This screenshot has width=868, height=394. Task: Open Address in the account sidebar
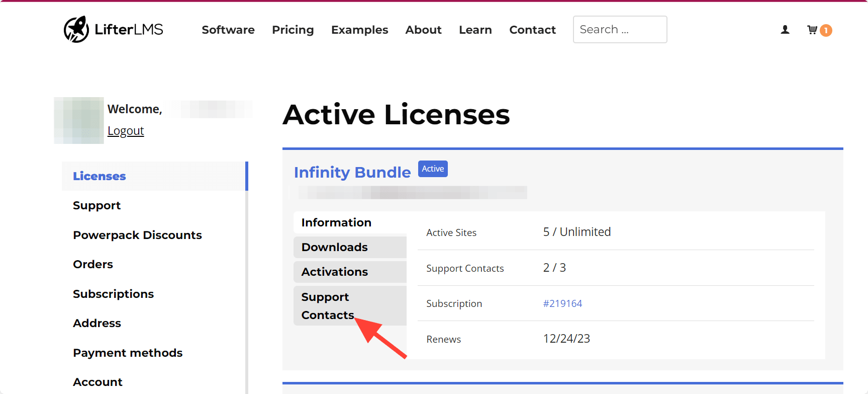pos(97,323)
